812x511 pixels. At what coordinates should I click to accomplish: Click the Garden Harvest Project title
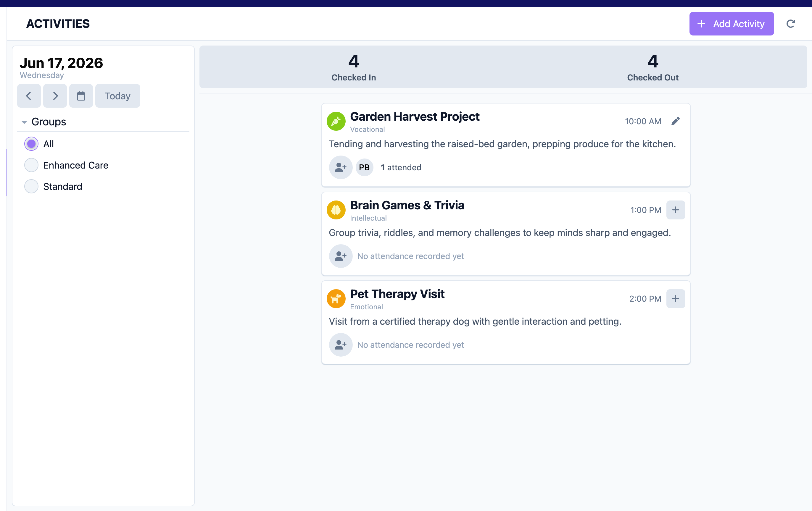pyautogui.click(x=414, y=117)
